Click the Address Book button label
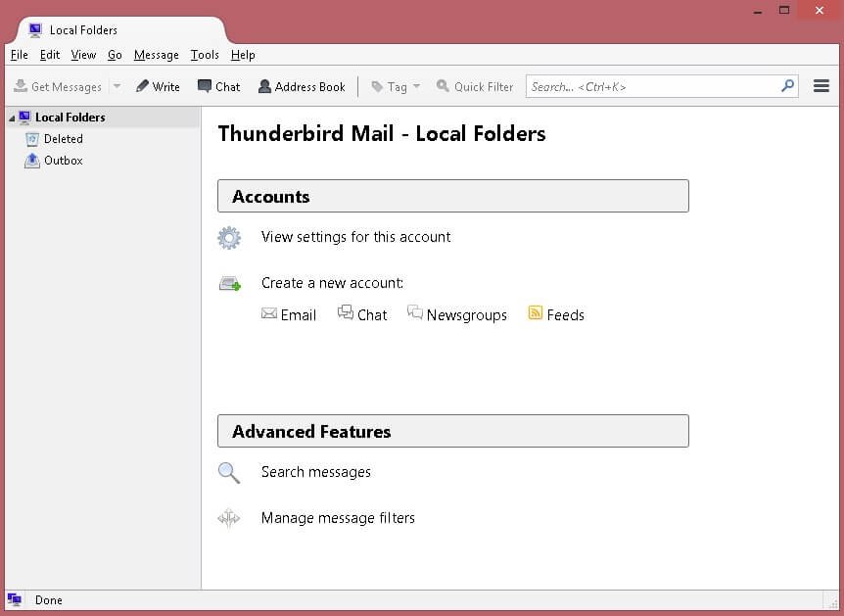The height and width of the screenshot is (616, 844). (310, 87)
